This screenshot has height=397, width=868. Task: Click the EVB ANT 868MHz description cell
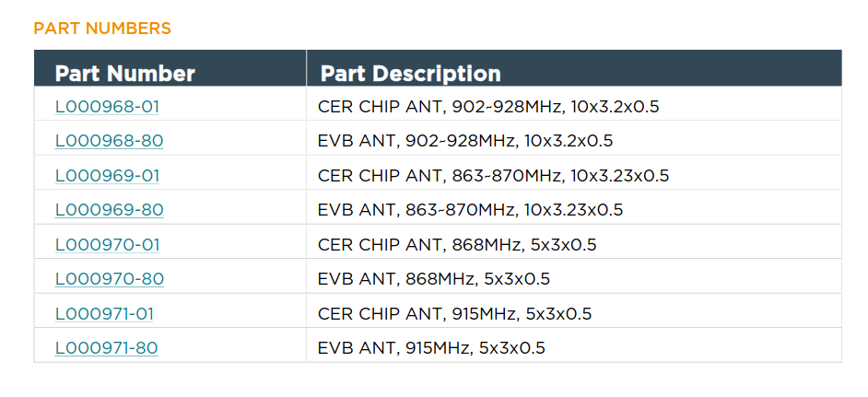click(434, 279)
